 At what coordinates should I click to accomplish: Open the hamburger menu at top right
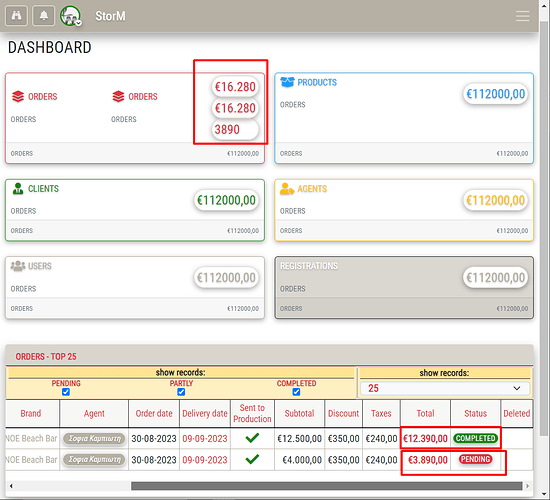(x=522, y=16)
